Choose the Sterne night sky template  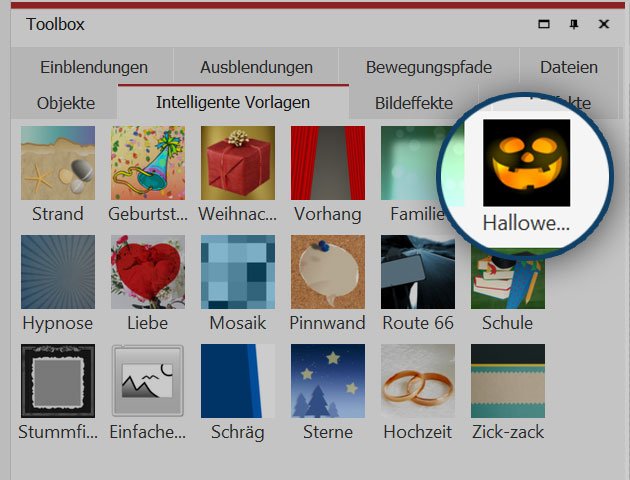coord(328,381)
